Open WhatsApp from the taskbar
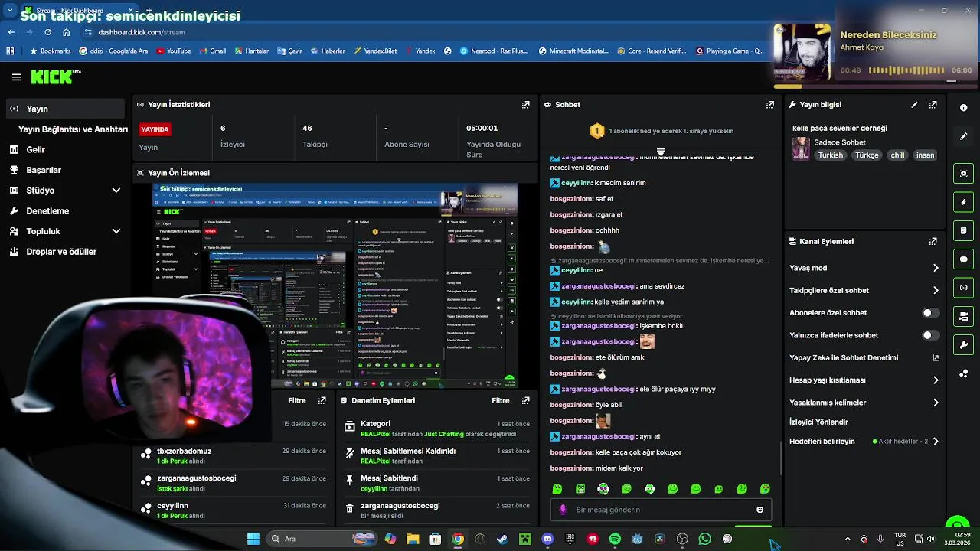Image resolution: width=980 pixels, height=551 pixels. click(x=705, y=539)
